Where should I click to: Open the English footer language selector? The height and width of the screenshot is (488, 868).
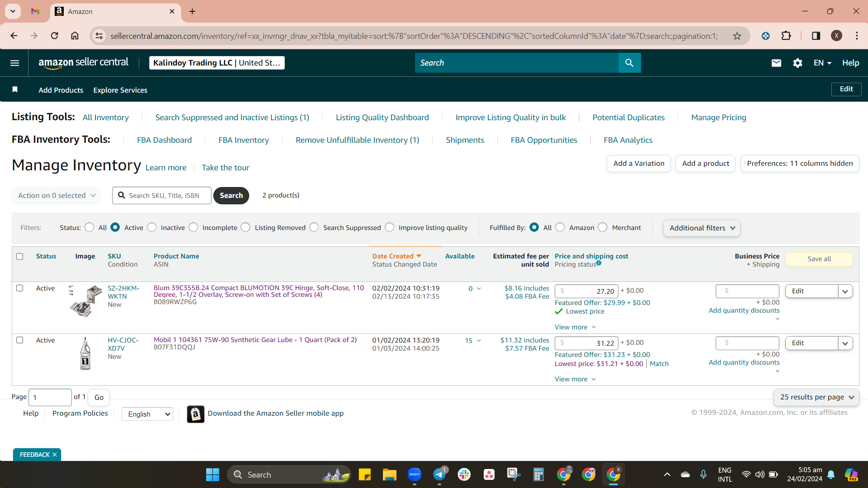[x=147, y=414]
